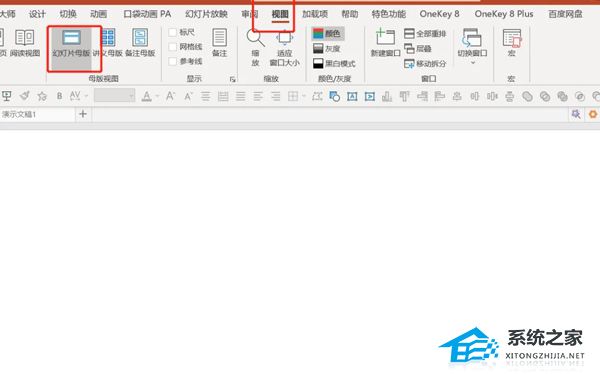Viewport: 600px width, 374px height.
Task: Click the align right objects icon
Action: (x=422, y=96)
